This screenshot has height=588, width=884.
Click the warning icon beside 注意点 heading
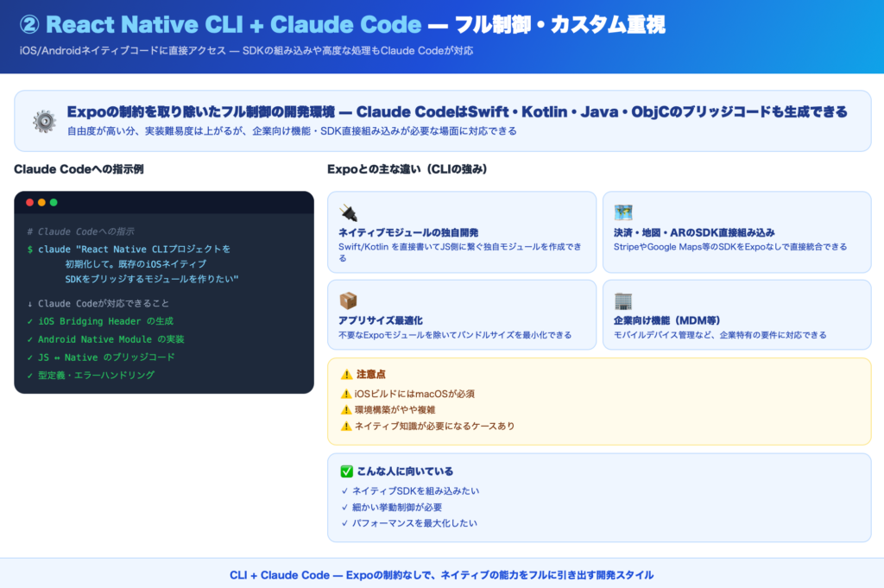(x=347, y=375)
